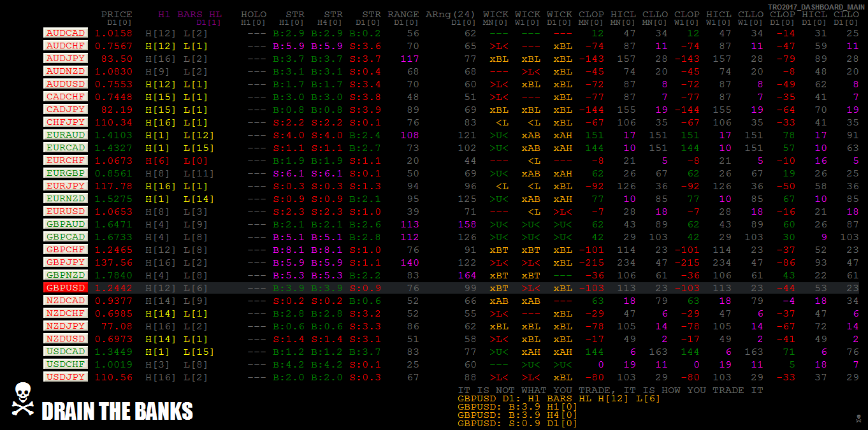Image resolution: width=868 pixels, height=430 pixels.
Task: Choose the AUDNZD symbol button
Action: tap(65, 71)
